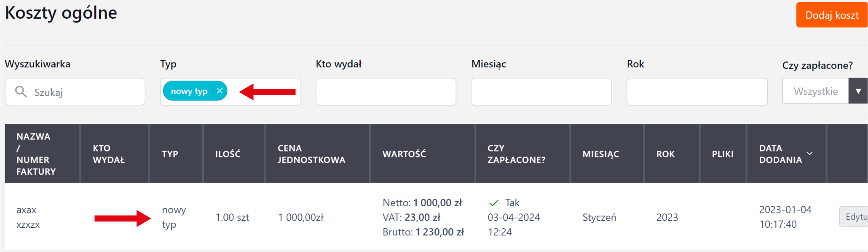Click the Rok filter field

coord(697,92)
